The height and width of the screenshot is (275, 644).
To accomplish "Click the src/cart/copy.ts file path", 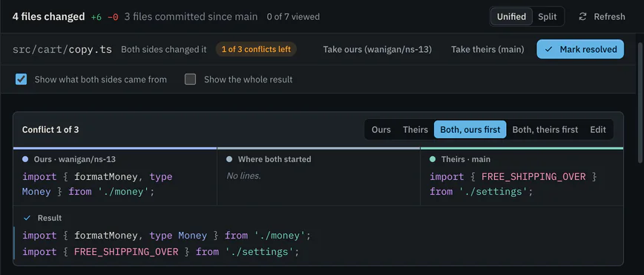I will click(62, 49).
